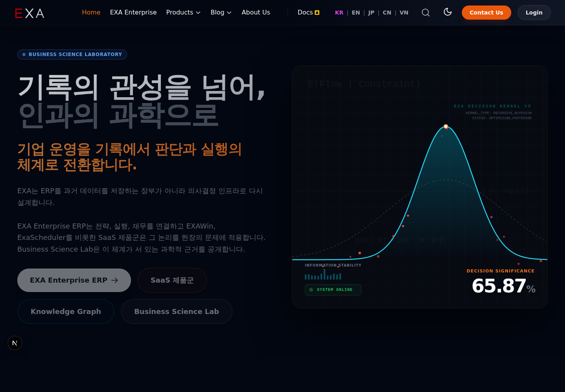Click the System Online status pill
Image resolution: width=565 pixels, height=392 pixels.
click(333, 290)
